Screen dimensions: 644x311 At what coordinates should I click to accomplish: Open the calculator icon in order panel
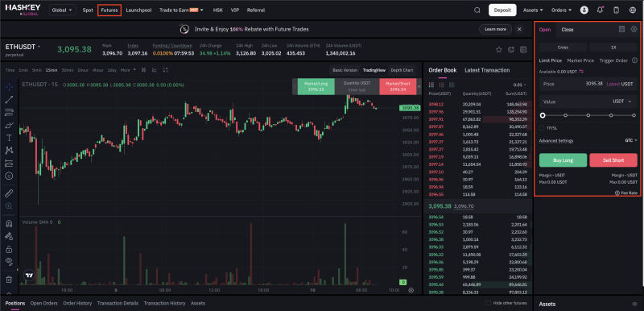[x=621, y=29]
